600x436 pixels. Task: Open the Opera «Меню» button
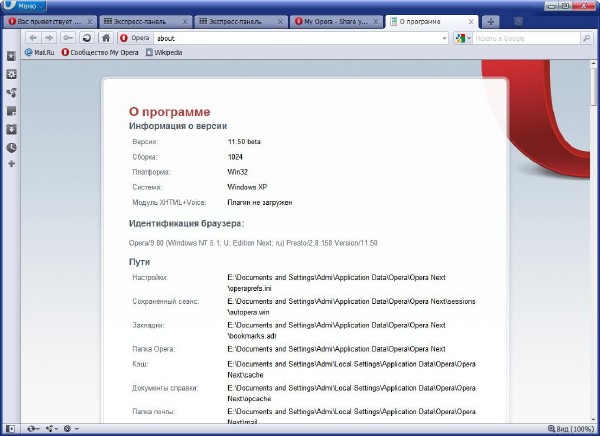pos(22,6)
